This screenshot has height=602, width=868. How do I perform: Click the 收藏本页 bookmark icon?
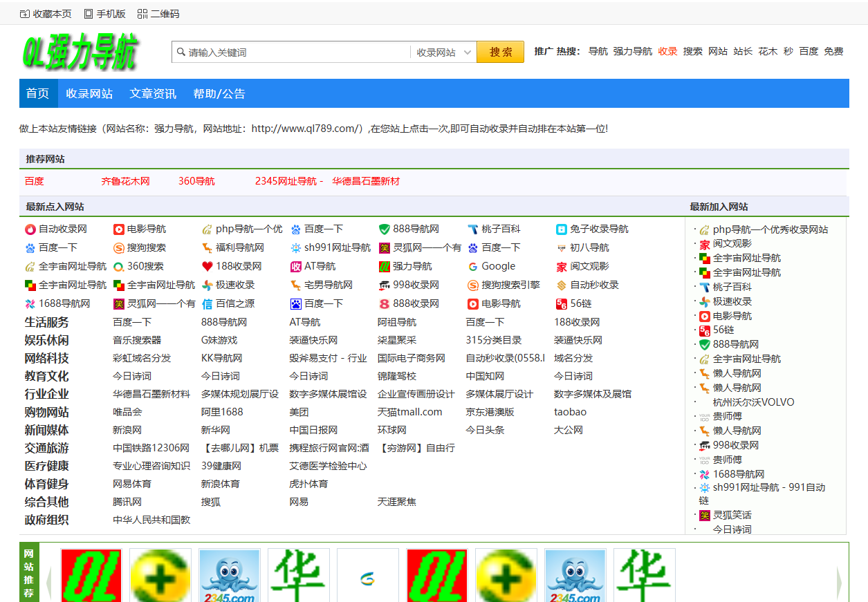25,14
